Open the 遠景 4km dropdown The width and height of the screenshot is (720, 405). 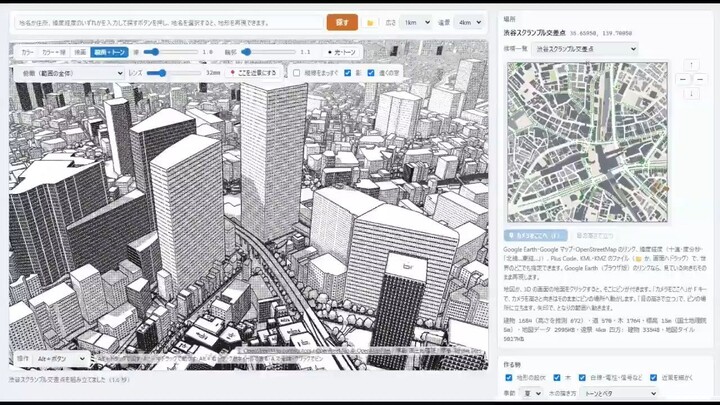[469, 22]
